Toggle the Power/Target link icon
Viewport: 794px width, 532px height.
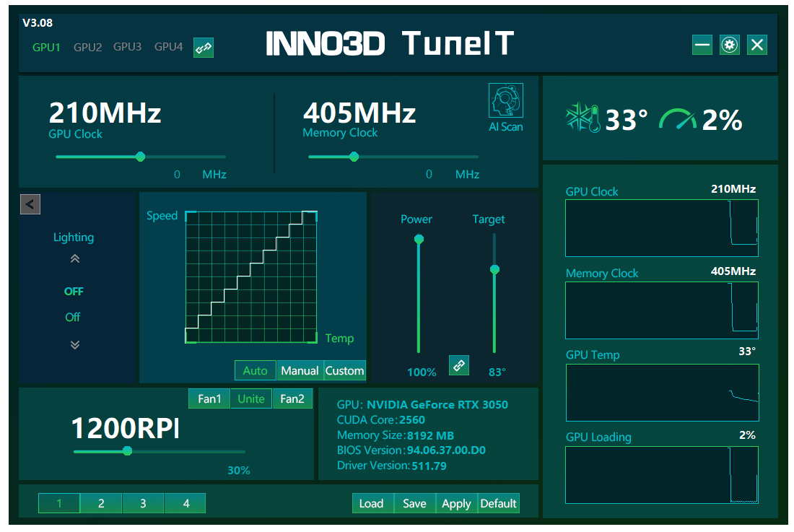coord(459,365)
